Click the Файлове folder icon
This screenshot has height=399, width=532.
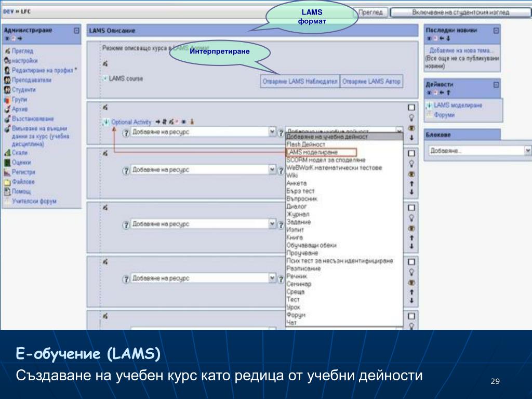pyautogui.click(x=7, y=182)
